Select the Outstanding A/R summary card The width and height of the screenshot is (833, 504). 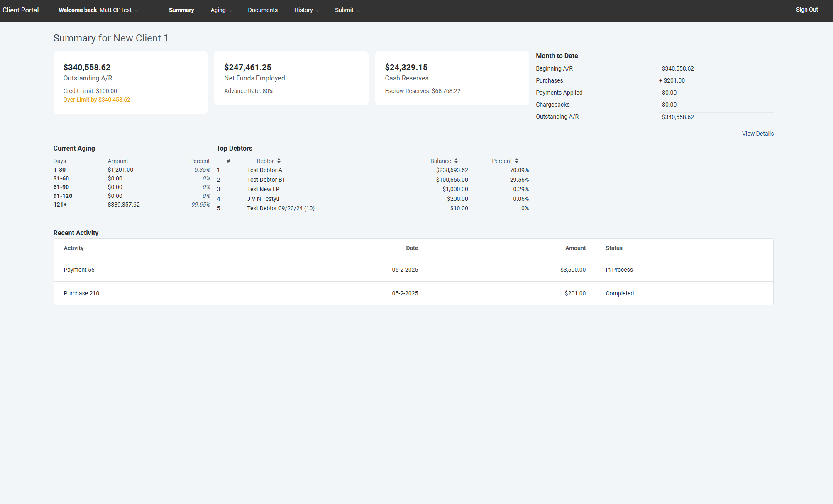point(130,82)
